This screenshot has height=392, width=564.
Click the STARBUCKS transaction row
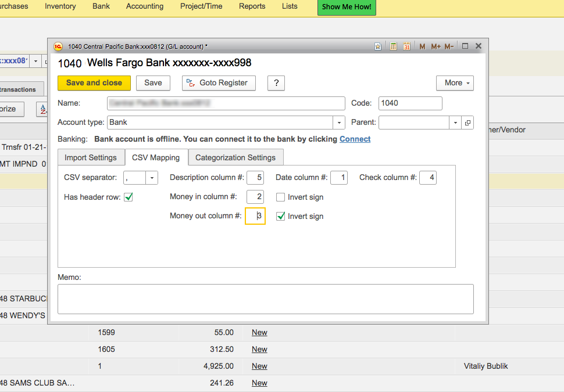pos(23,299)
